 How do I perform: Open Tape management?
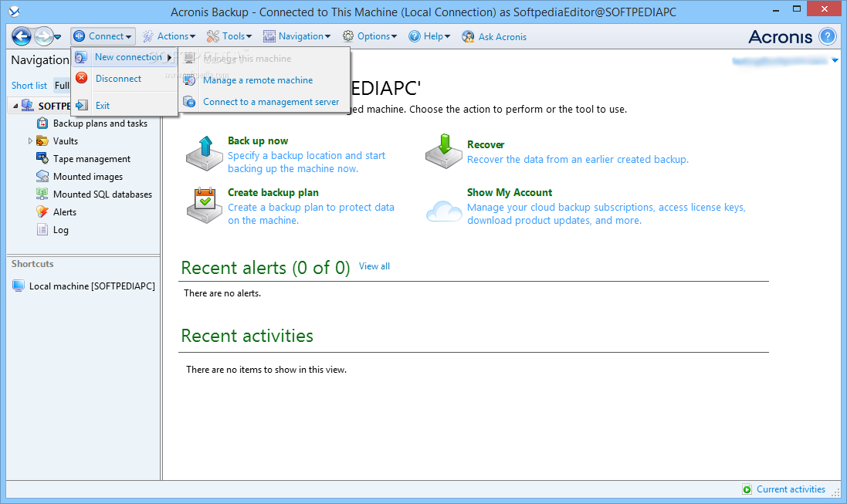(92, 159)
